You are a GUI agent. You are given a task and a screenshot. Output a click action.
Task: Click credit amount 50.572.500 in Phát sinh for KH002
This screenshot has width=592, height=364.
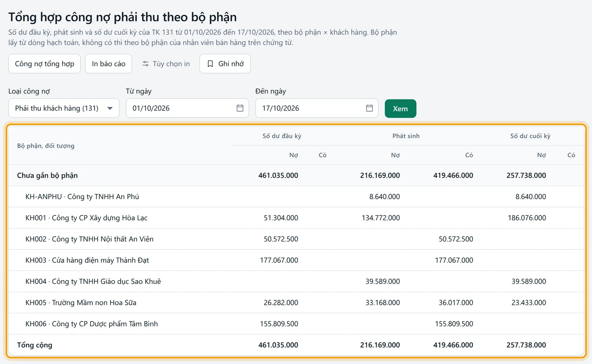point(456,239)
